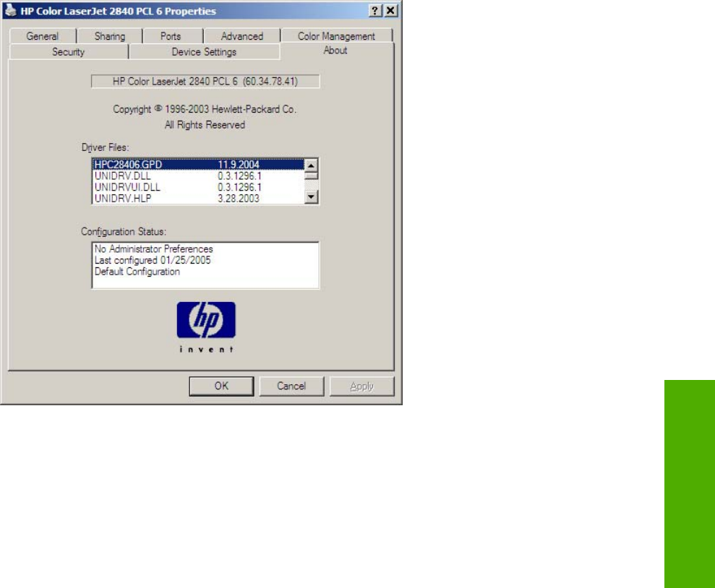Open the Ports tab
715x588 pixels.
click(x=171, y=36)
